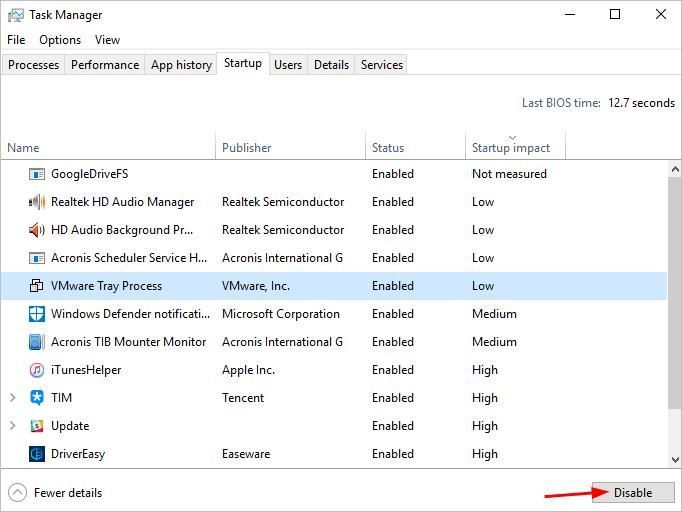Click the Tencent publisher cell

(x=243, y=398)
